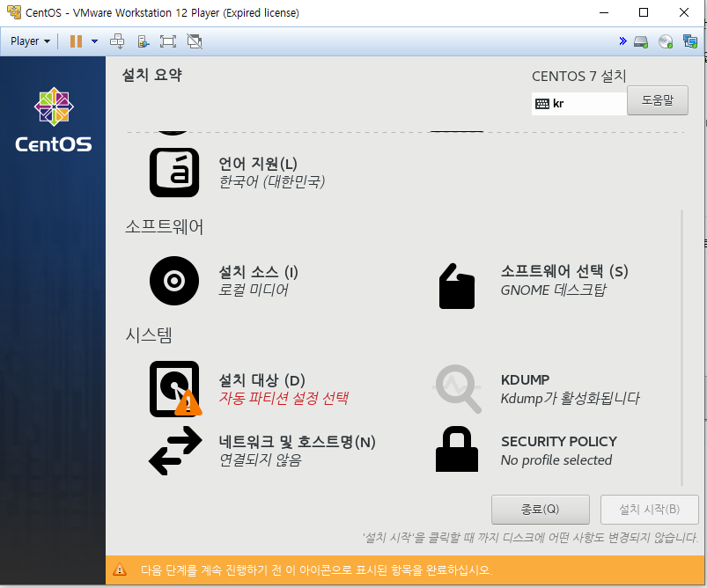Click the 설치 소스 disc icon
The width and height of the screenshot is (707, 588).
(174, 281)
